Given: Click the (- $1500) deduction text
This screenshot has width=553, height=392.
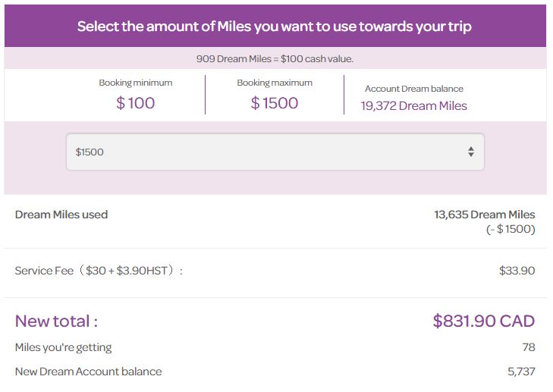Looking at the screenshot, I should (x=510, y=229).
